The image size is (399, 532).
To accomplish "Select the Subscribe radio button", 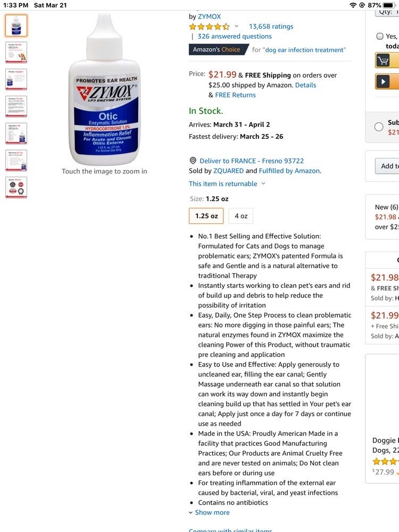I will click(x=379, y=127).
